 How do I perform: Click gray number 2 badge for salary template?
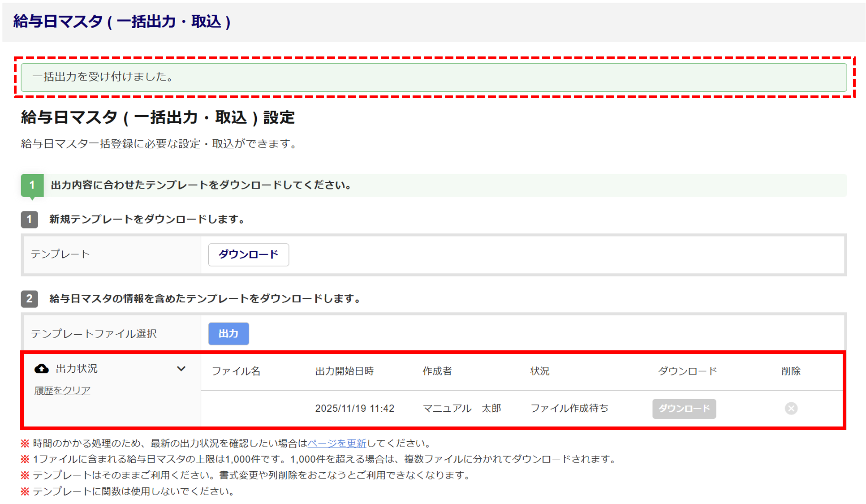pos(30,299)
